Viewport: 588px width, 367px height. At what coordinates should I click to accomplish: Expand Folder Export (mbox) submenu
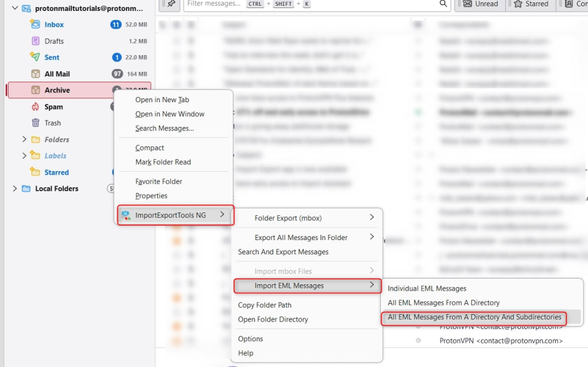[307, 218]
